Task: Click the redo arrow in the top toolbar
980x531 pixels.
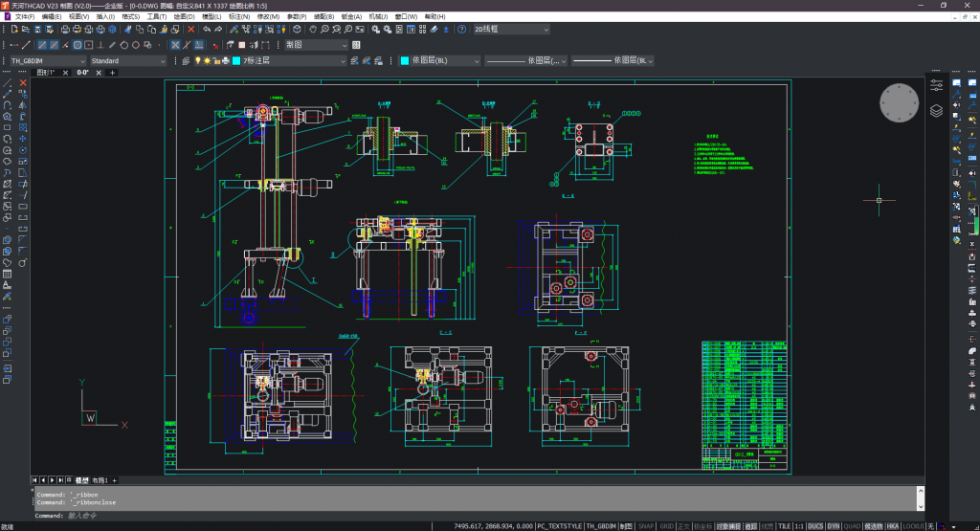Action: pyautogui.click(x=219, y=30)
